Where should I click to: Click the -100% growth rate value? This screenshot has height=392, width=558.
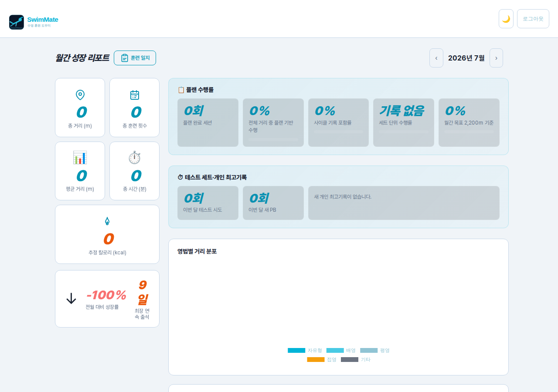(106, 295)
